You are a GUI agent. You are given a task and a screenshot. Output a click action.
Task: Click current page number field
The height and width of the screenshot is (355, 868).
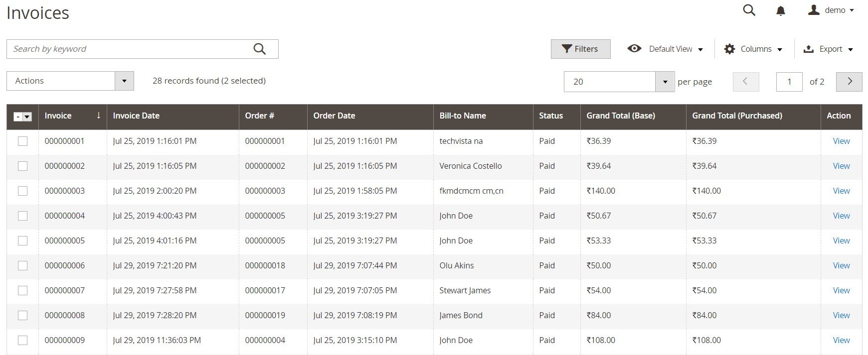tap(789, 82)
